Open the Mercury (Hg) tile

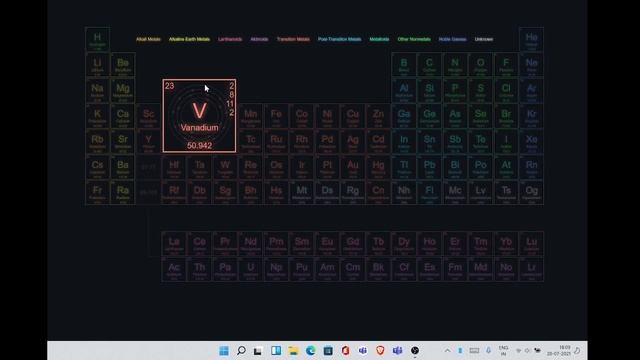coord(378,167)
